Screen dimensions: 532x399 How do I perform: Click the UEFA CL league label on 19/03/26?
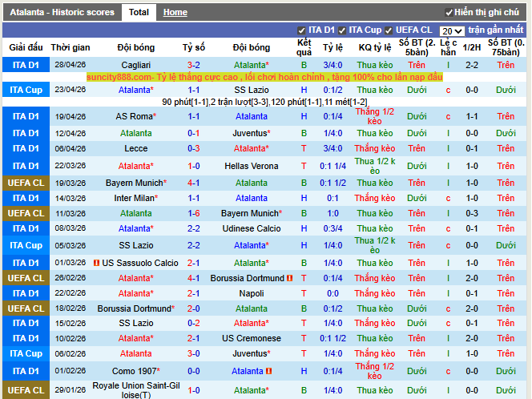[26, 183]
